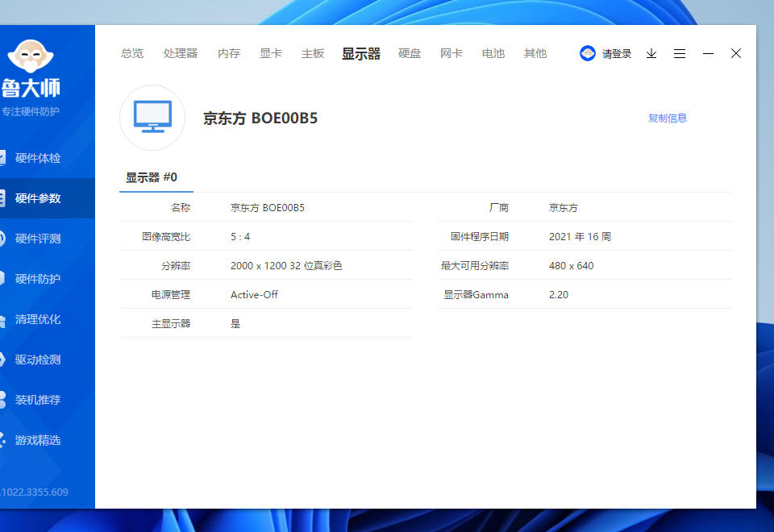The width and height of the screenshot is (774, 532).
Task: Click the 主显示器 label
Action: (171, 324)
